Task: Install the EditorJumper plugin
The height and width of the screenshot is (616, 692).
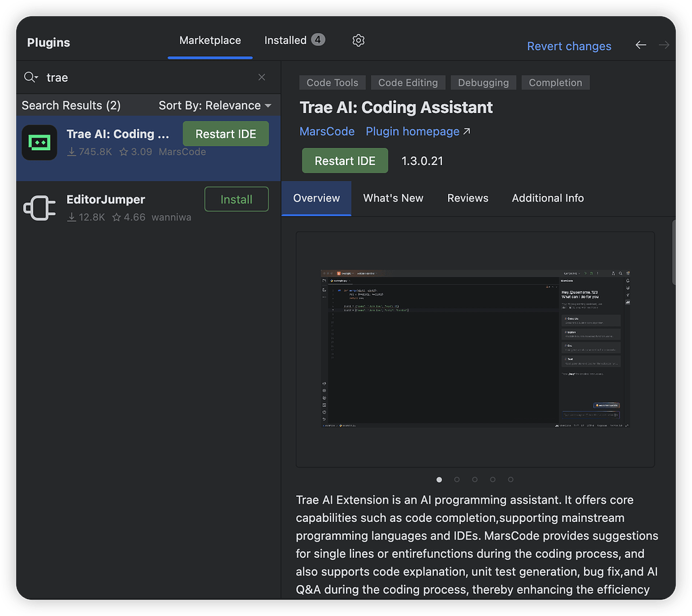Action: pos(237,199)
